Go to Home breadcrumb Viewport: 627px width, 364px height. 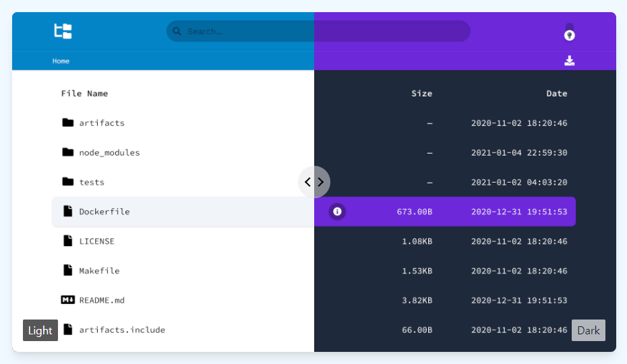click(x=61, y=61)
